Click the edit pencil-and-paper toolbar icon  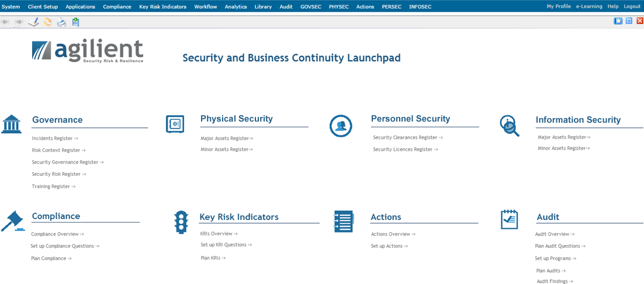(33, 22)
